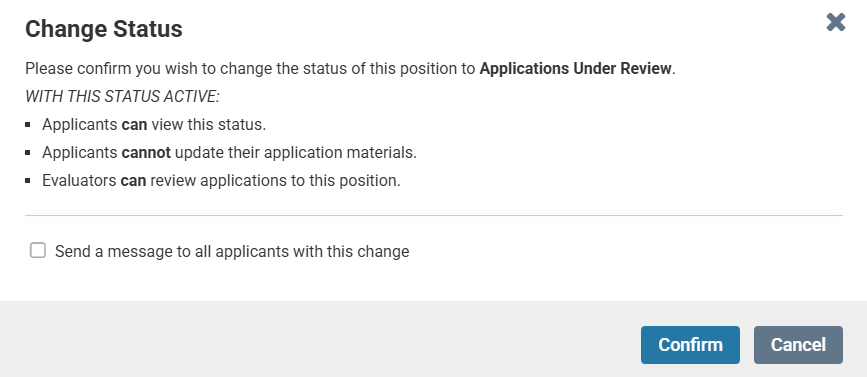The width and height of the screenshot is (867, 377).
Task: Click the bullet before 'Applicants cannot update'
Action: coord(28,153)
